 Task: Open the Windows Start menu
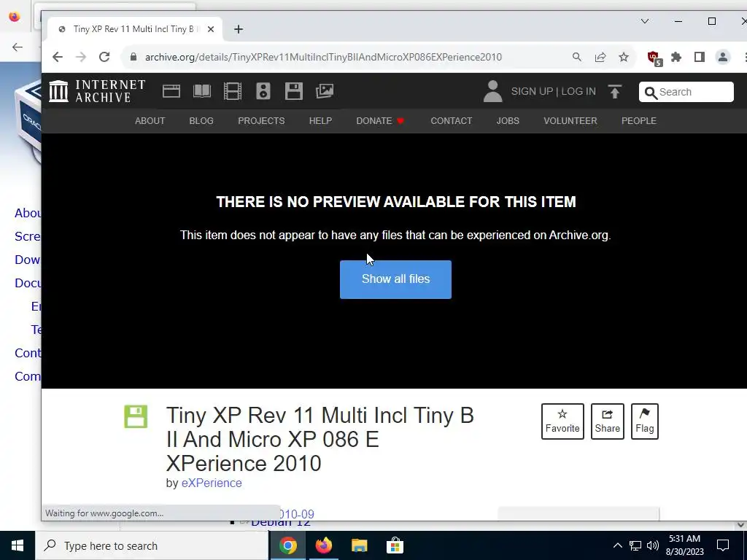[18, 545]
